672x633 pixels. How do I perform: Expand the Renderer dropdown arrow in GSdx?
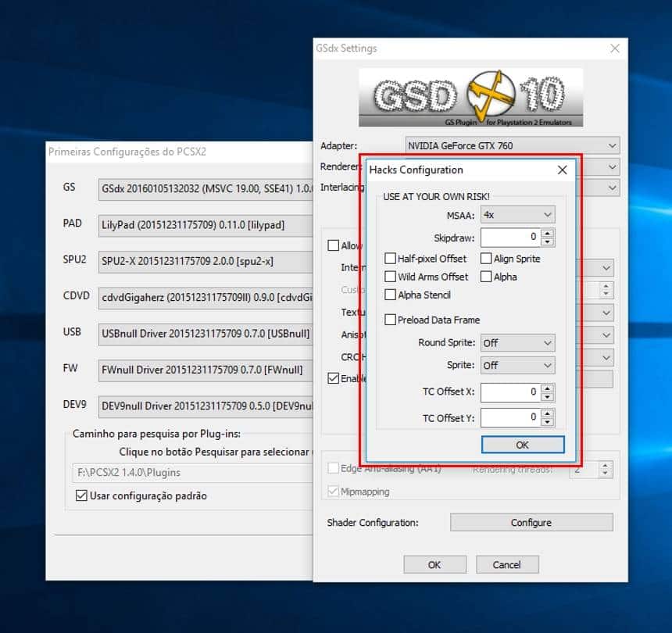click(612, 166)
